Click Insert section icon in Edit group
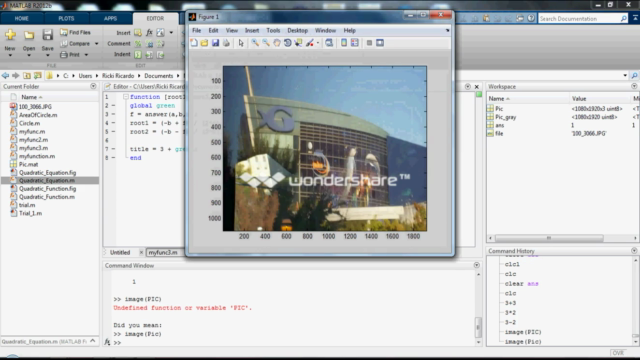The height and width of the screenshot is (360, 640). (138, 33)
